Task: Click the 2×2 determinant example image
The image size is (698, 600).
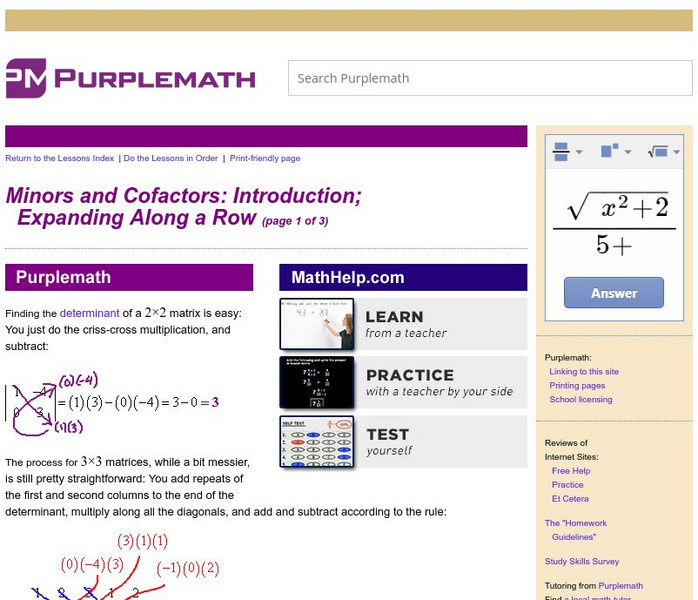Action: click(112, 403)
